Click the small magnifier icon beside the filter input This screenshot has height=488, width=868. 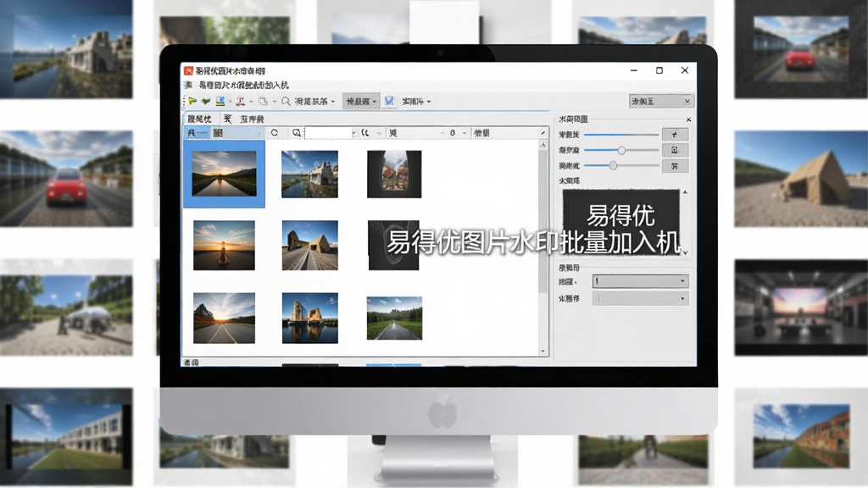point(297,133)
